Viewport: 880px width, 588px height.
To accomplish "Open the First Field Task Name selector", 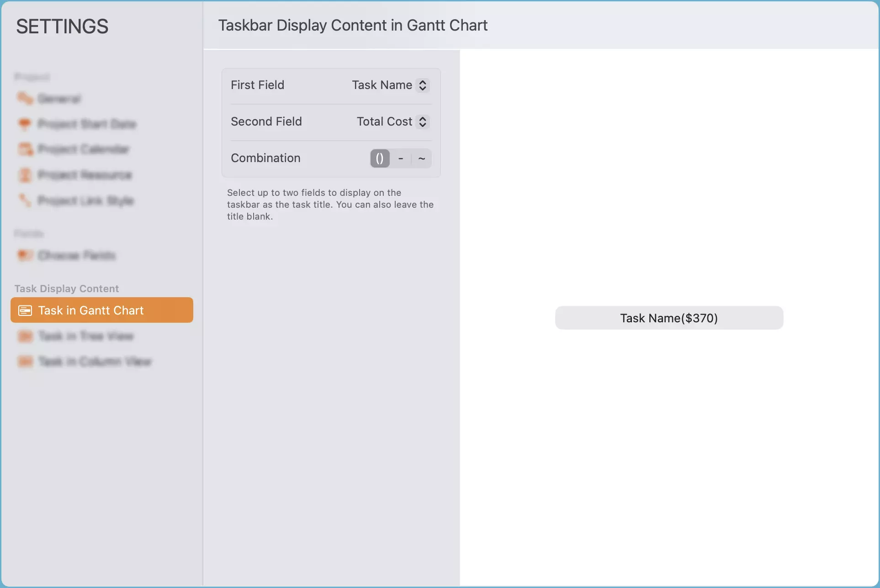I will (389, 85).
